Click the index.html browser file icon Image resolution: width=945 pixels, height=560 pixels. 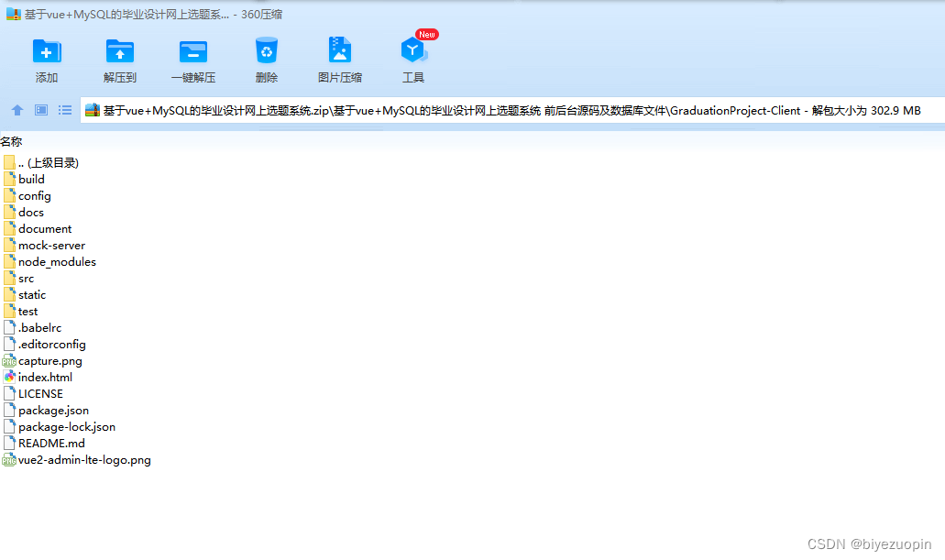9,378
